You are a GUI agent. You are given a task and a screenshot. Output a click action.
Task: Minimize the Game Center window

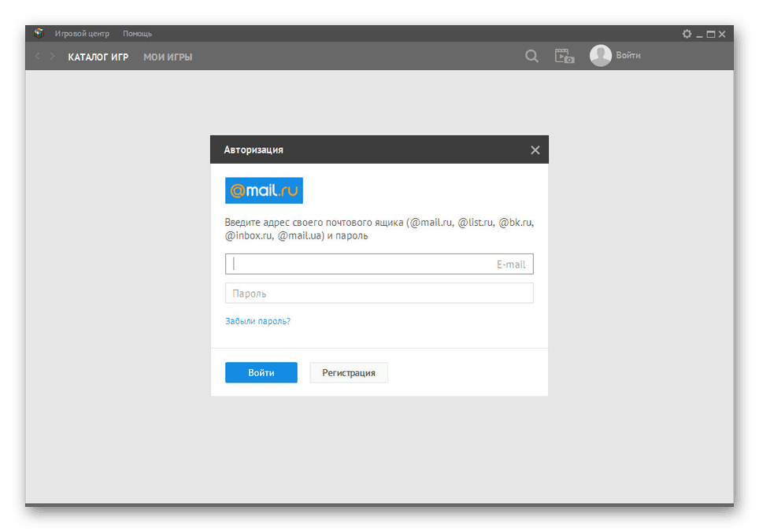pyautogui.click(x=699, y=35)
